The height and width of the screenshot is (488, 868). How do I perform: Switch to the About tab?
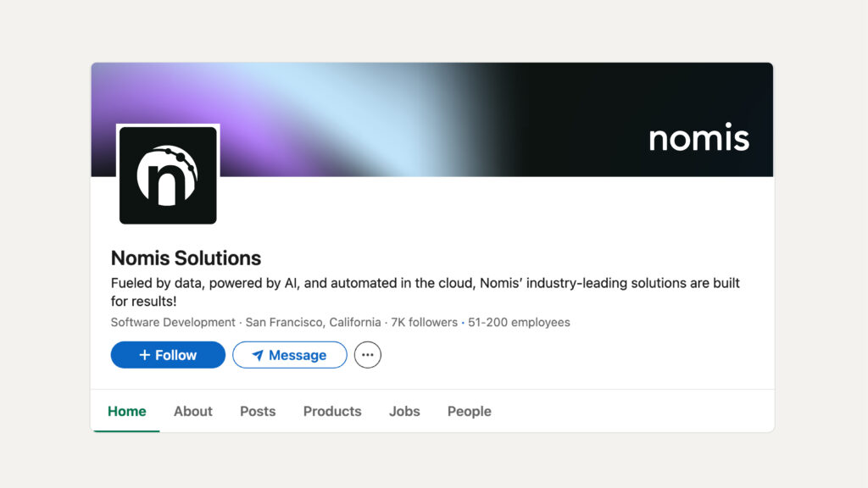coord(192,411)
